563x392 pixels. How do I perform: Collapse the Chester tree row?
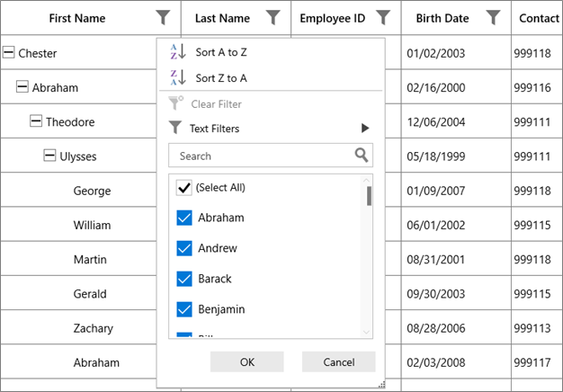9,53
